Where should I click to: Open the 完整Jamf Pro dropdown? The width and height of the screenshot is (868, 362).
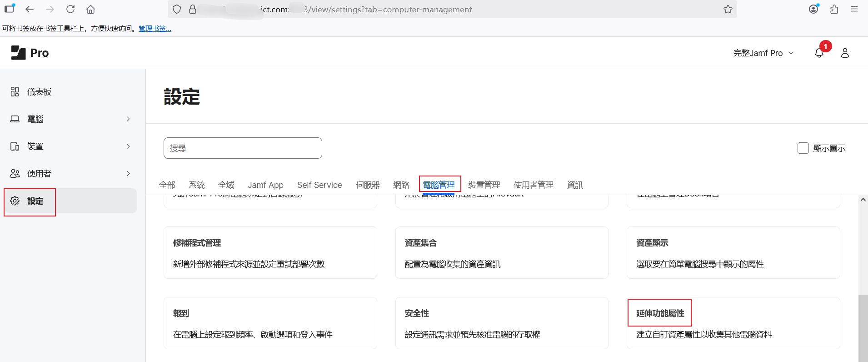coord(763,53)
